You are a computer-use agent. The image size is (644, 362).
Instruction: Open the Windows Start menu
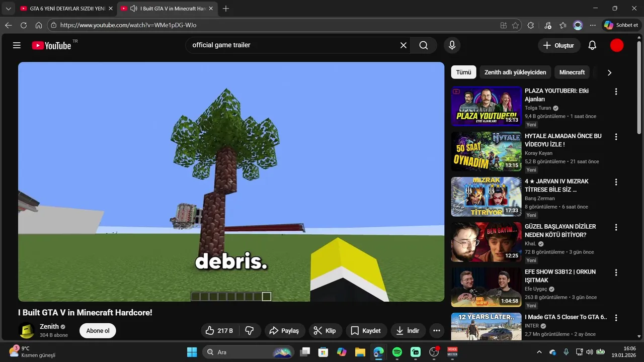pyautogui.click(x=192, y=352)
